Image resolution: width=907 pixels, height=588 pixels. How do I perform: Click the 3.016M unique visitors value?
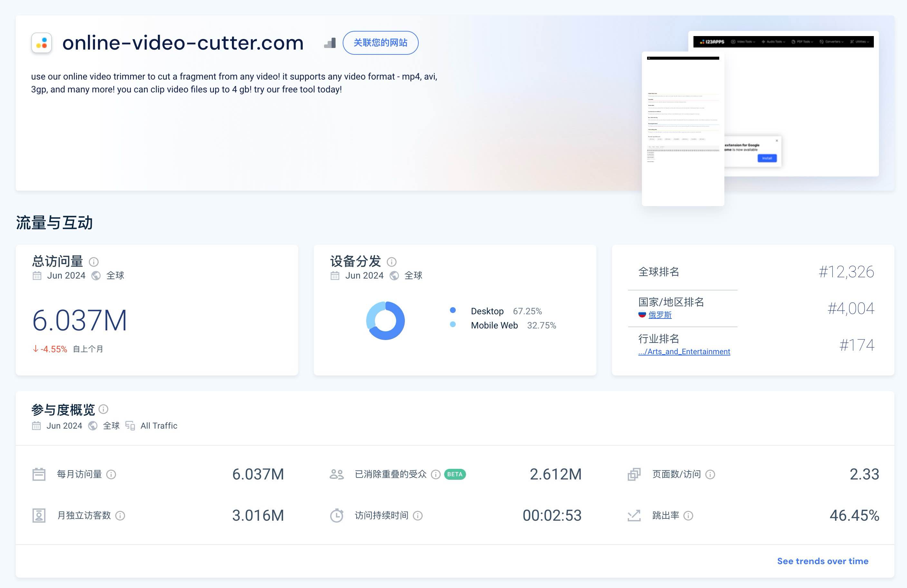coord(258,516)
